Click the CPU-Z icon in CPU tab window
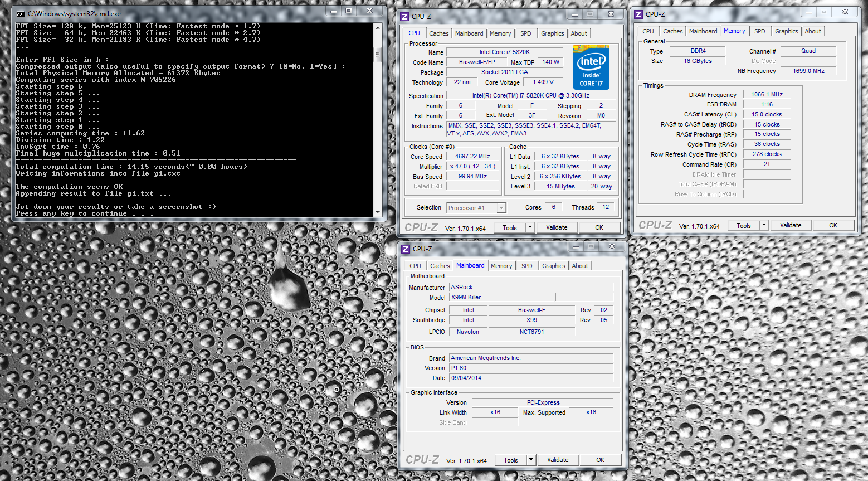The image size is (868, 481). pyautogui.click(x=405, y=17)
